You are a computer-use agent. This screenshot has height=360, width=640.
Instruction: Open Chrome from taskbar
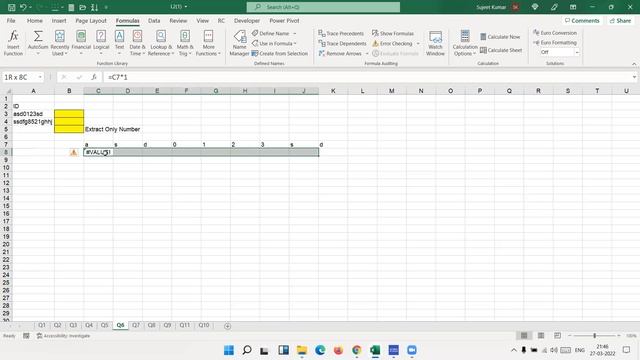pyautogui.click(x=357, y=350)
